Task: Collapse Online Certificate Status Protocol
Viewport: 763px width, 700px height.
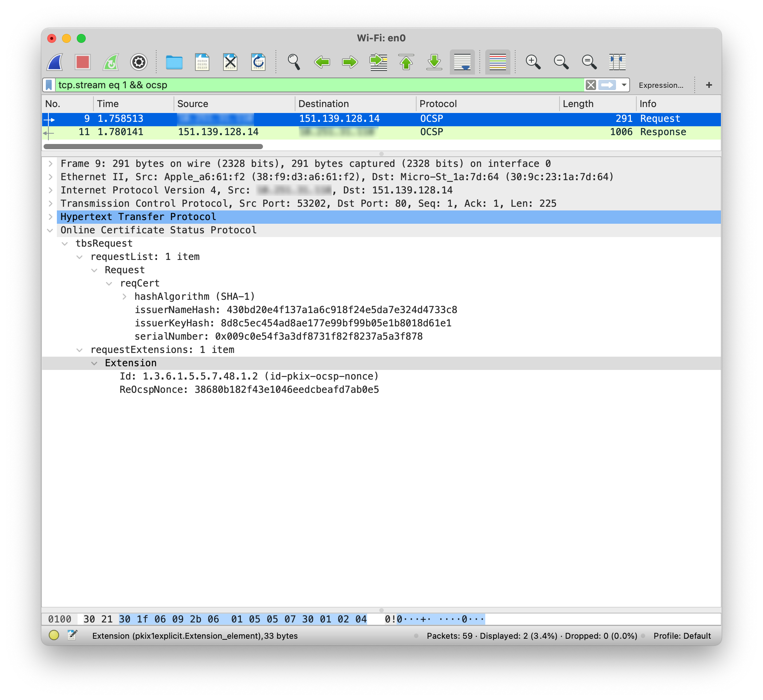Action: [x=50, y=230]
